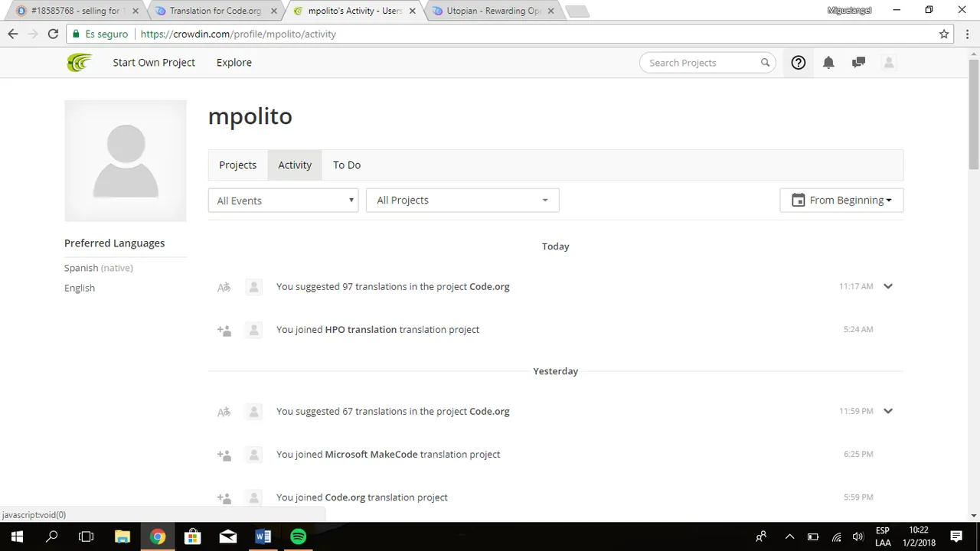
Task: Open messages chat icon in header
Action: point(858,63)
